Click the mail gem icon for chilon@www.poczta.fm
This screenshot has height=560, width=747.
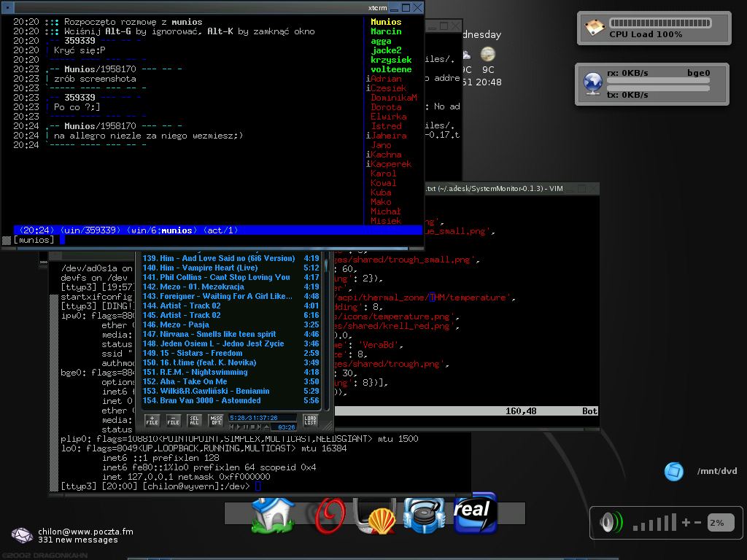(x=22, y=535)
